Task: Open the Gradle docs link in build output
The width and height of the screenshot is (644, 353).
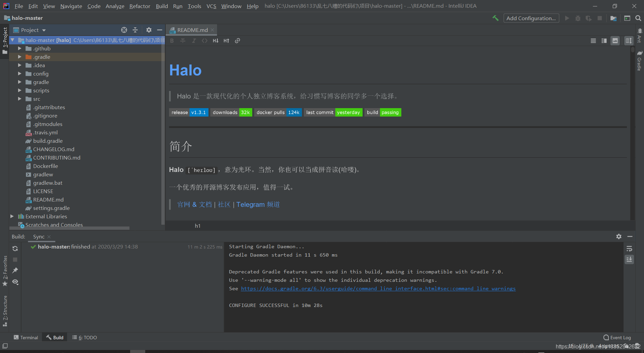Action: pyautogui.click(x=378, y=289)
